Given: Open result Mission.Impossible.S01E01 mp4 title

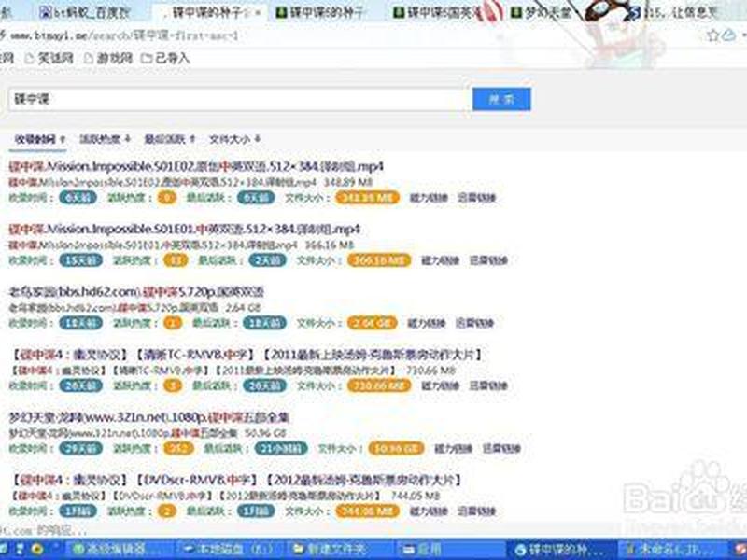Looking at the screenshot, I should (184, 230).
